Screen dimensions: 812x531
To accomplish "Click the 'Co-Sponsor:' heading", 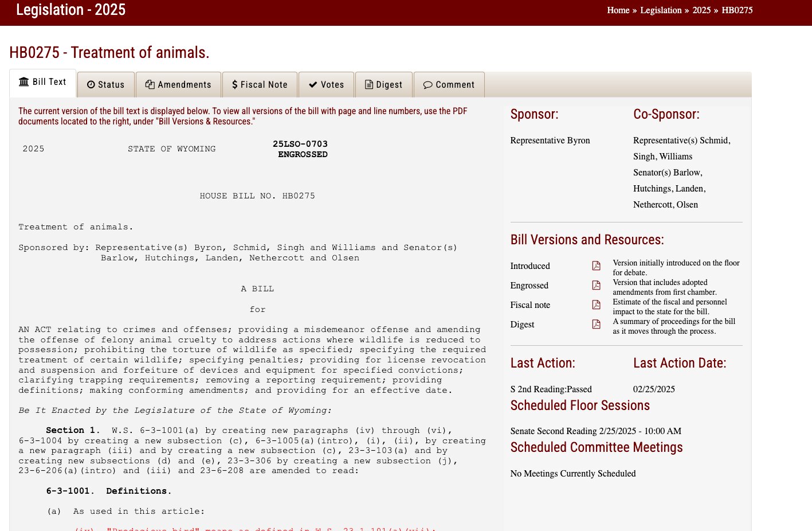I will (666, 114).
